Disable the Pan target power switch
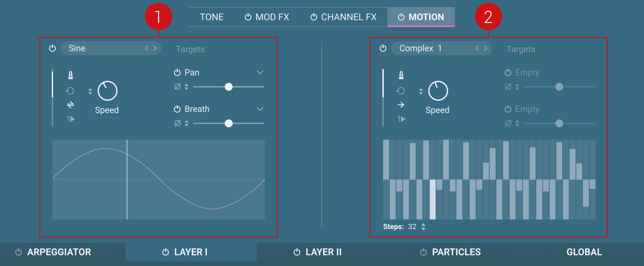The image size is (644, 266). point(177,72)
